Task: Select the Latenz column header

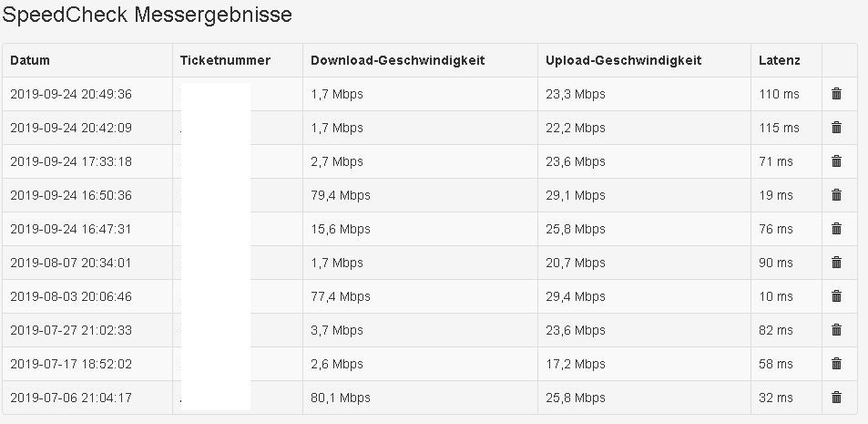Action: 779,61
